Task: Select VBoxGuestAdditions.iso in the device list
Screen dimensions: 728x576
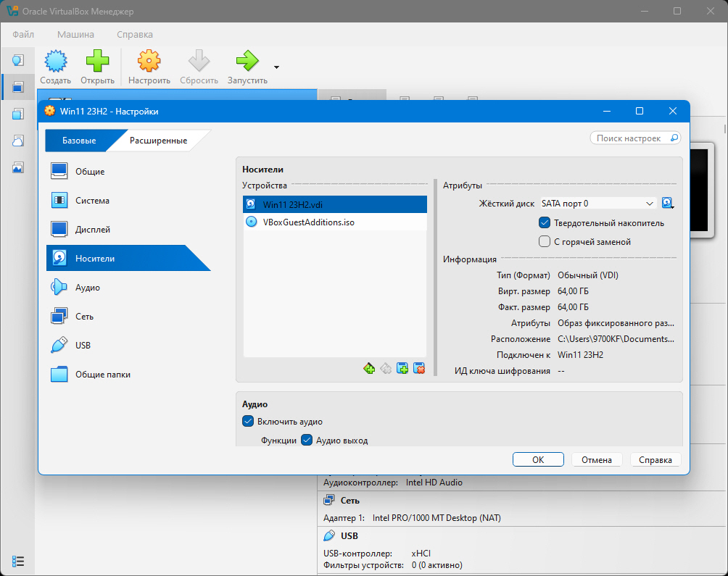Action: [308, 222]
